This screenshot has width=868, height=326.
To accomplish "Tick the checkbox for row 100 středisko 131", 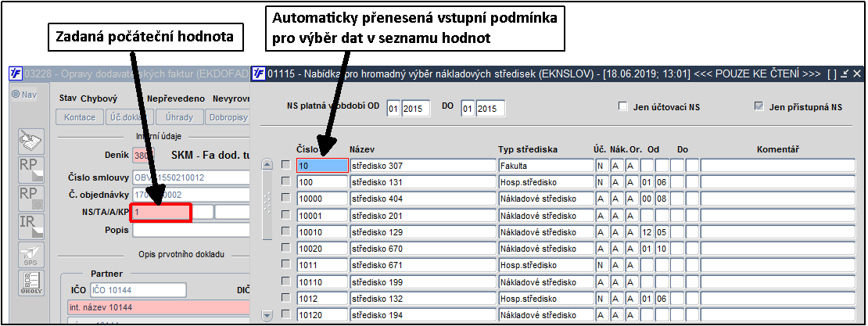I will tap(285, 181).
